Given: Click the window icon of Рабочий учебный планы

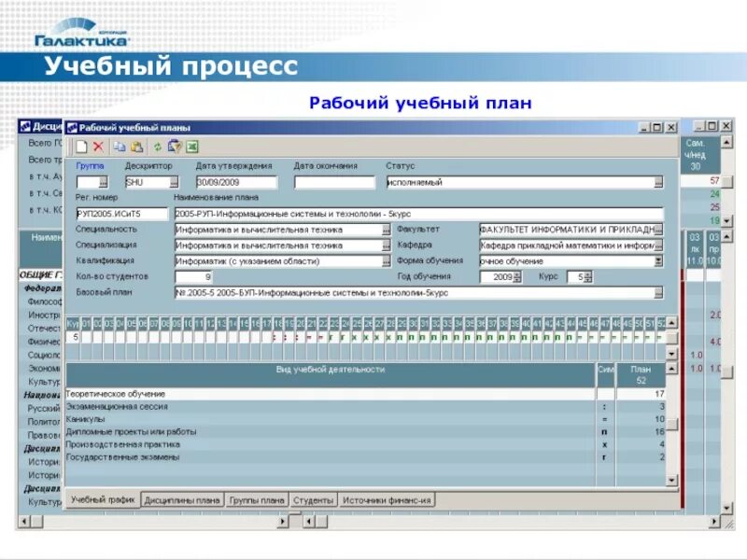Looking at the screenshot, I should 72,128.
